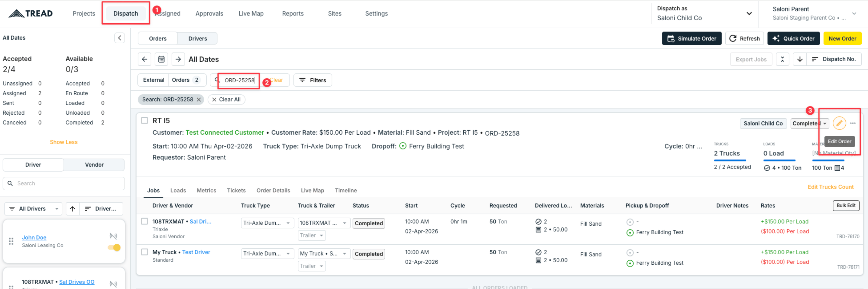Click Sal Drives OO signal icon

tap(113, 284)
